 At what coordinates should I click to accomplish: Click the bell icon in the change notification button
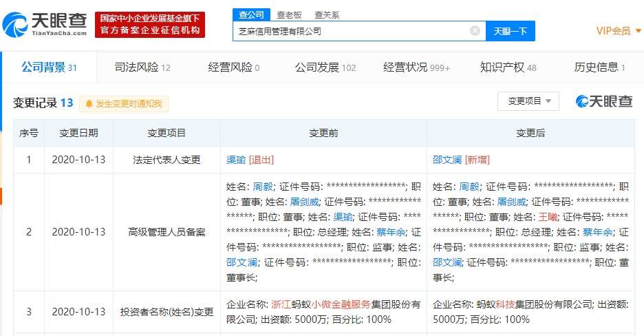click(89, 104)
